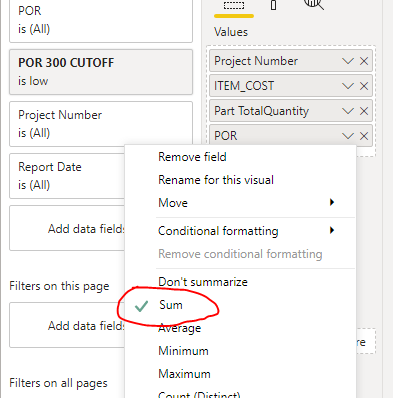This screenshot has height=398, width=393.
Task: Click Add data fields under visual filters
Action: coord(67,228)
